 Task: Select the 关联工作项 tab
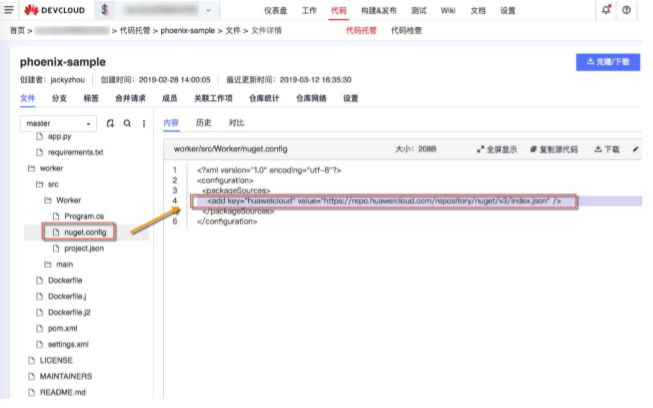click(213, 98)
